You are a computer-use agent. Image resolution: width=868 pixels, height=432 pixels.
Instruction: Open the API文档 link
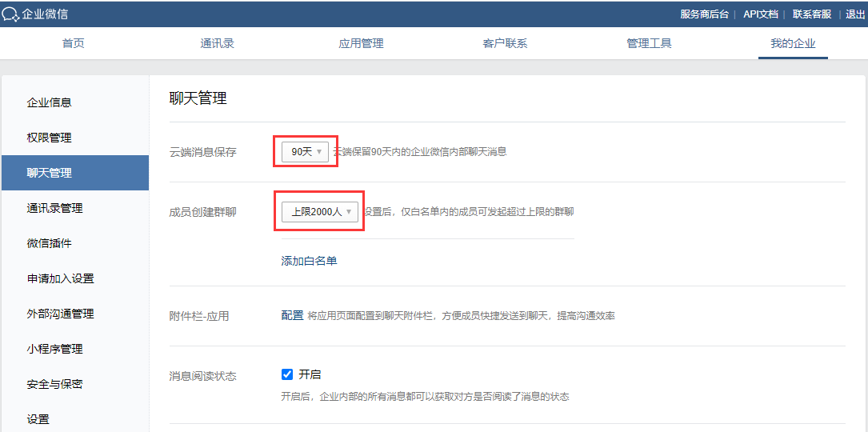760,14
